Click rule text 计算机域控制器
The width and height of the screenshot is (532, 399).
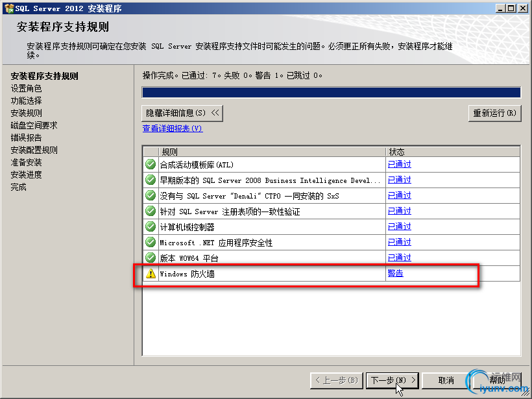[187, 227]
